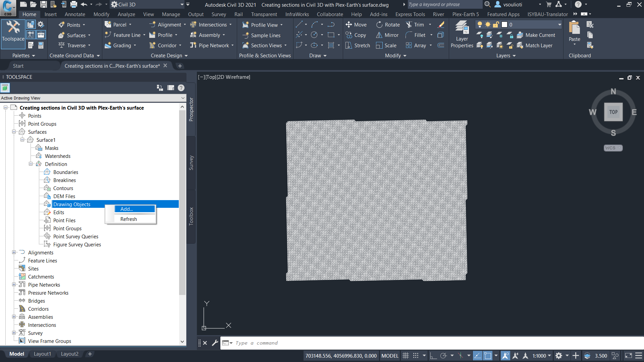Click the Workspace Switching gear in status bar

click(558, 356)
